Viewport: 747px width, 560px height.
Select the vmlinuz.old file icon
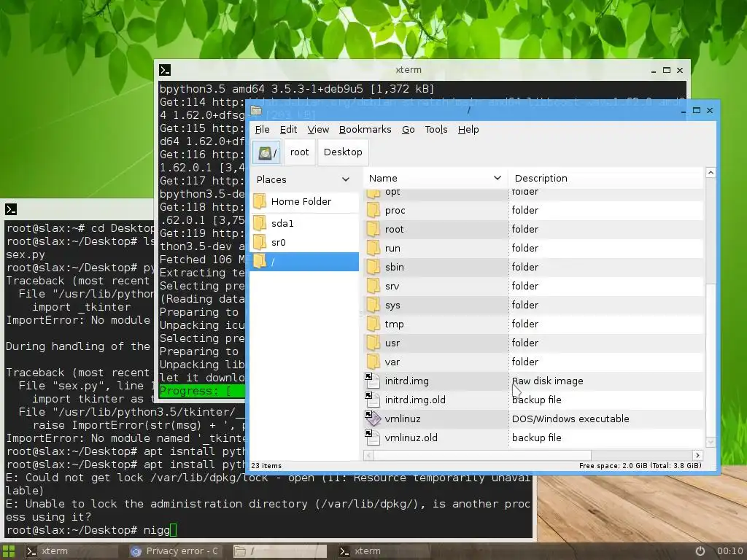coord(373,437)
